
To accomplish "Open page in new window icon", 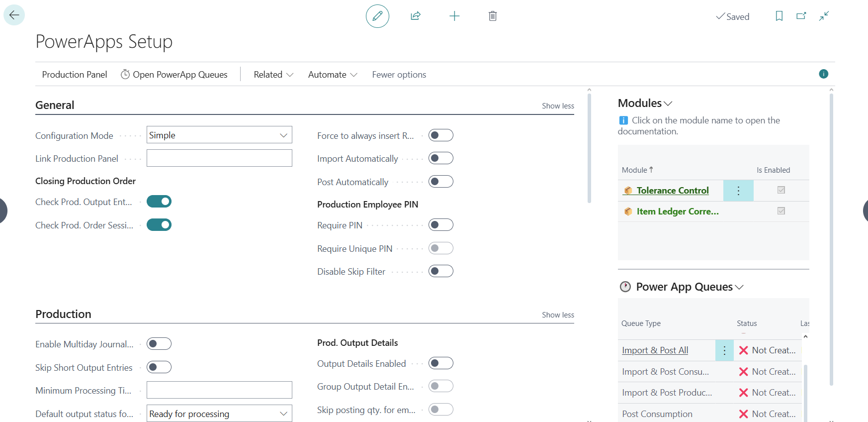I will coord(801,16).
